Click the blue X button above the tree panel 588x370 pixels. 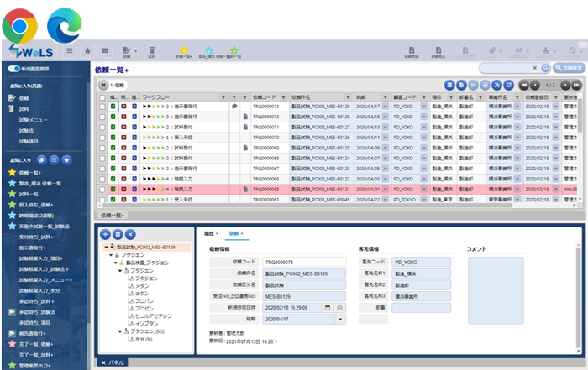130,234
